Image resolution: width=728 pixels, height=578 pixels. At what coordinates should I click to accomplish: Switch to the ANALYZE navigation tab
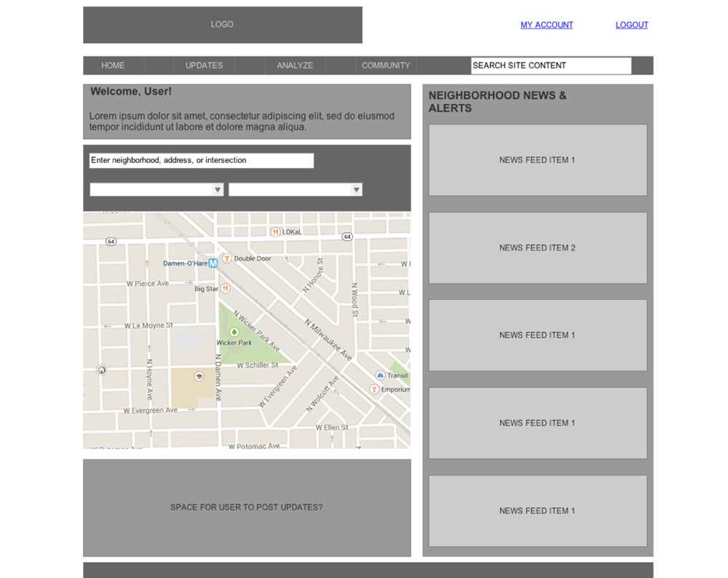(295, 66)
